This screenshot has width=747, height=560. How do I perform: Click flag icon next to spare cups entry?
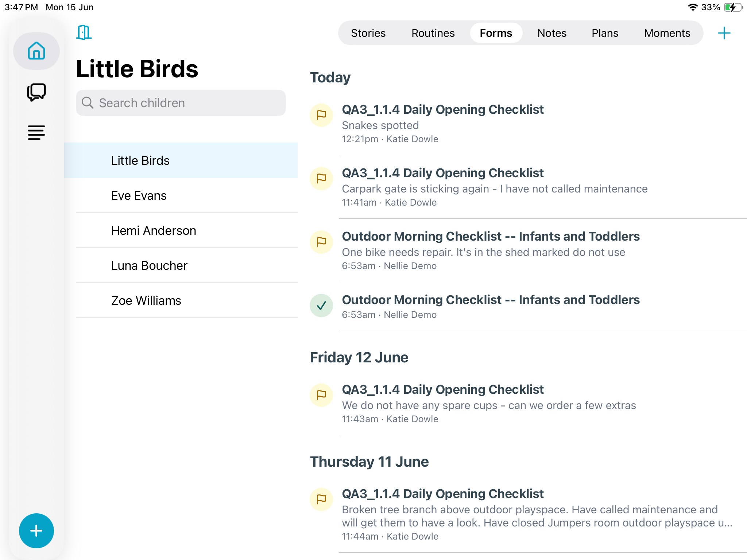321,395
